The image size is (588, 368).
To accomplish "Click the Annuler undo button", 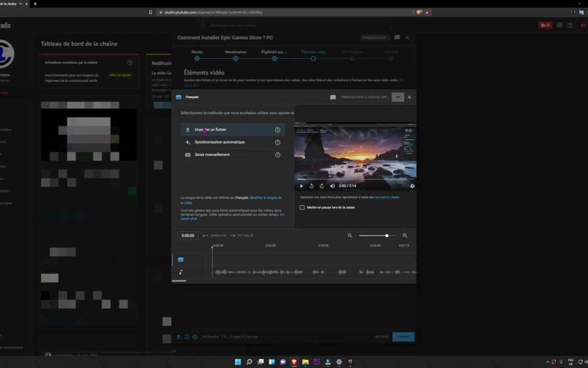I will (214, 236).
